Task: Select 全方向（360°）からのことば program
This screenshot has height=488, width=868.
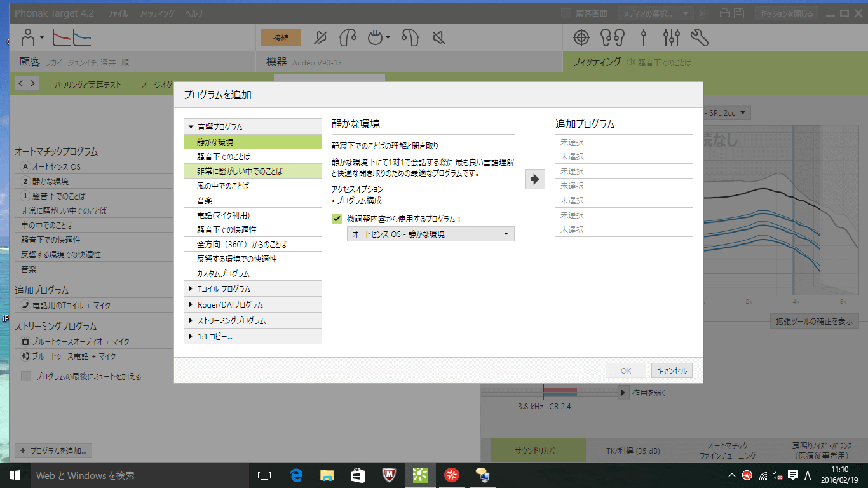Action: click(253, 244)
